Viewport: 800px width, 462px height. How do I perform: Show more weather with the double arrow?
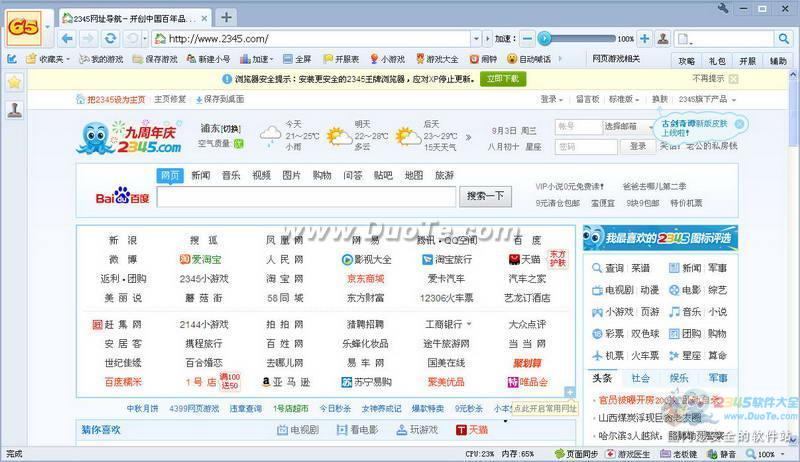468,137
